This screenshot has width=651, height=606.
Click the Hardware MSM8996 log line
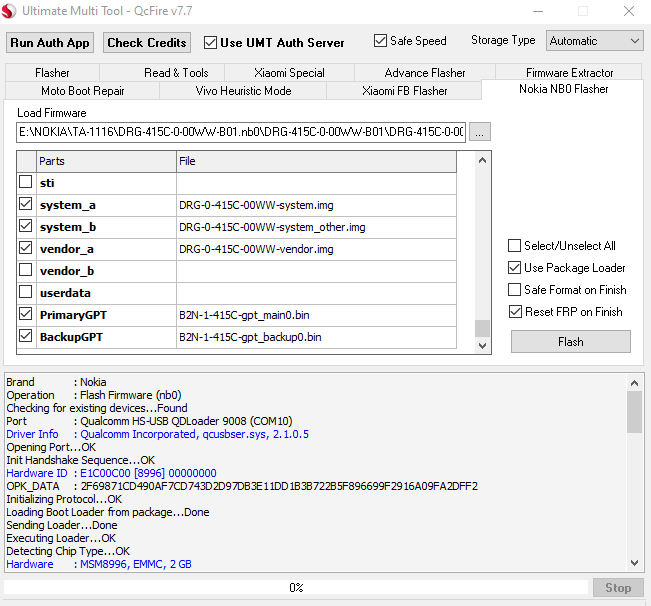(x=99, y=564)
